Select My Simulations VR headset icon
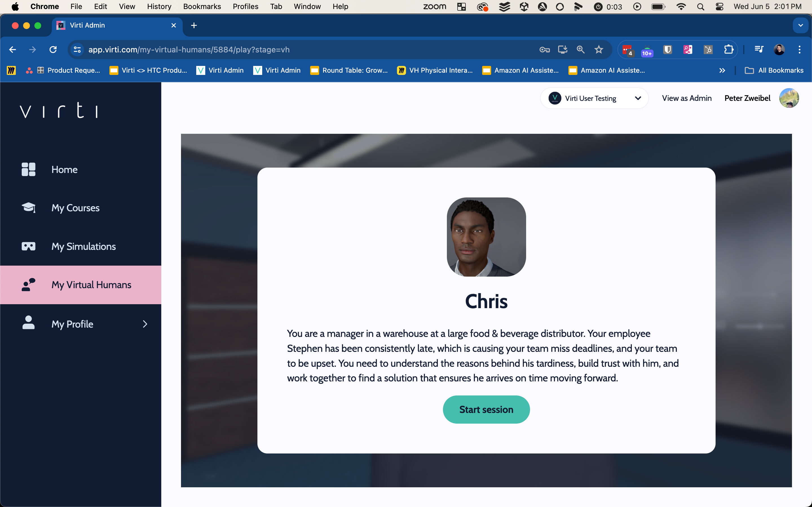The height and width of the screenshot is (507, 812). (x=28, y=246)
